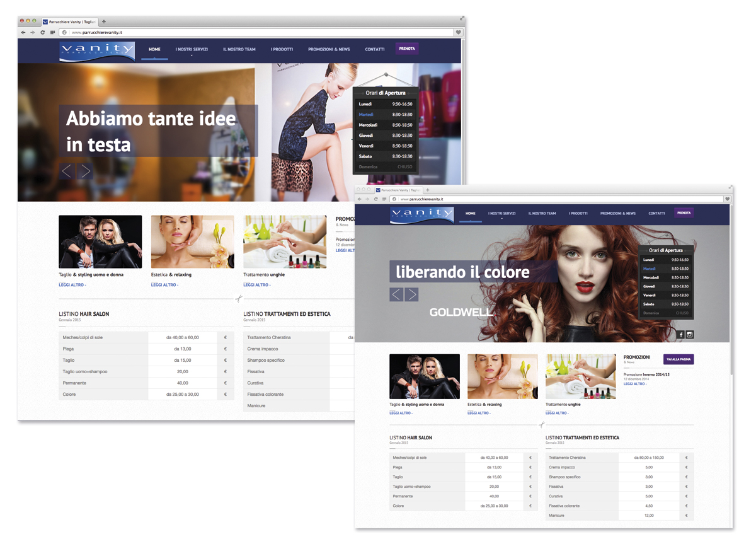Open the apps grid in the rear browser toolbar
756x544 pixels.
[x=52, y=32]
